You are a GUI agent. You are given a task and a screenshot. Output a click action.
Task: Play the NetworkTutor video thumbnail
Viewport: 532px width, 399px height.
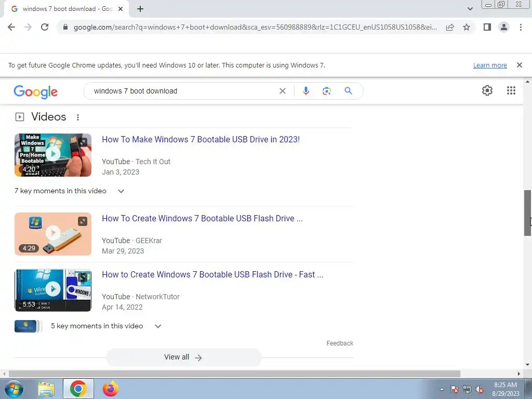[x=53, y=290]
